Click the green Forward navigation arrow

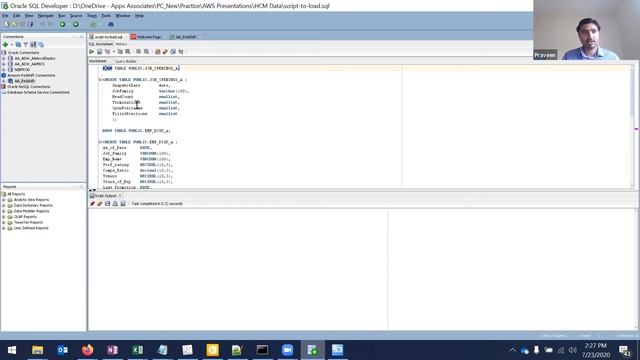(76, 24)
